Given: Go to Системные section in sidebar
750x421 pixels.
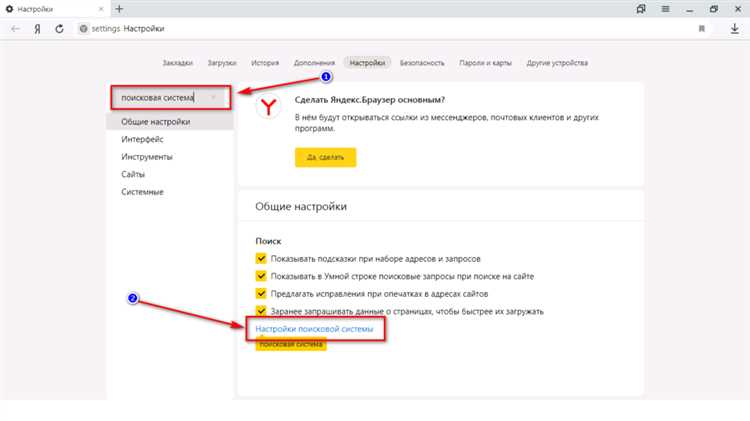Looking at the screenshot, I should (142, 192).
